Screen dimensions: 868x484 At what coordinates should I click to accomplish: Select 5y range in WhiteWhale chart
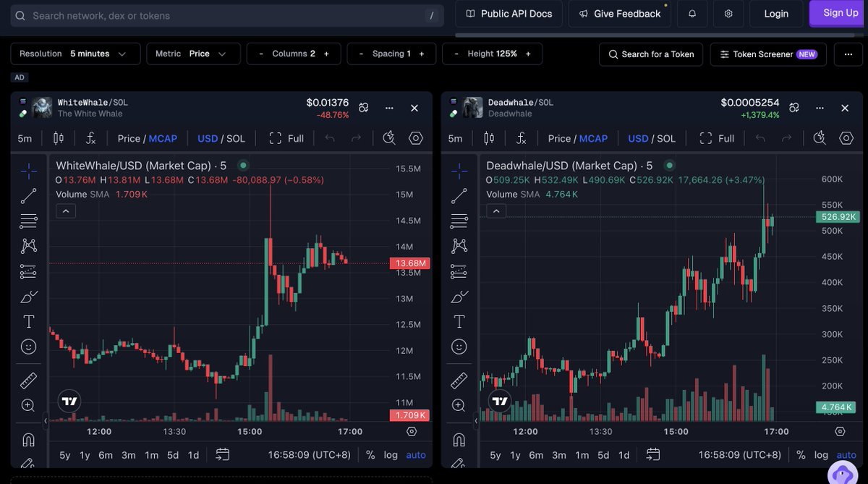(x=65, y=455)
